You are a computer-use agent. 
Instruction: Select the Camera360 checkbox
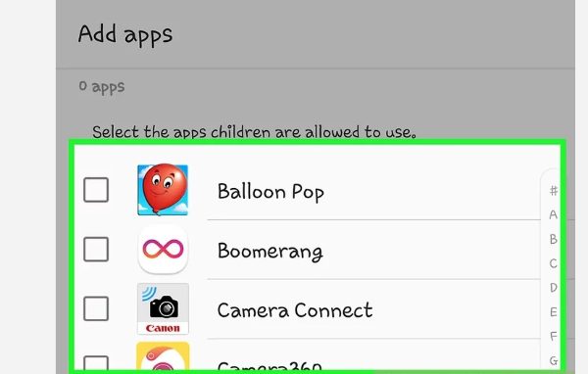pyautogui.click(x=96, y=363)
